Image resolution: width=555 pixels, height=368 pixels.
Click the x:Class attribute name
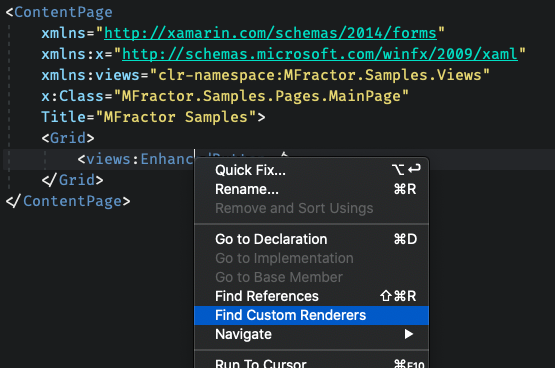[73, 96]
